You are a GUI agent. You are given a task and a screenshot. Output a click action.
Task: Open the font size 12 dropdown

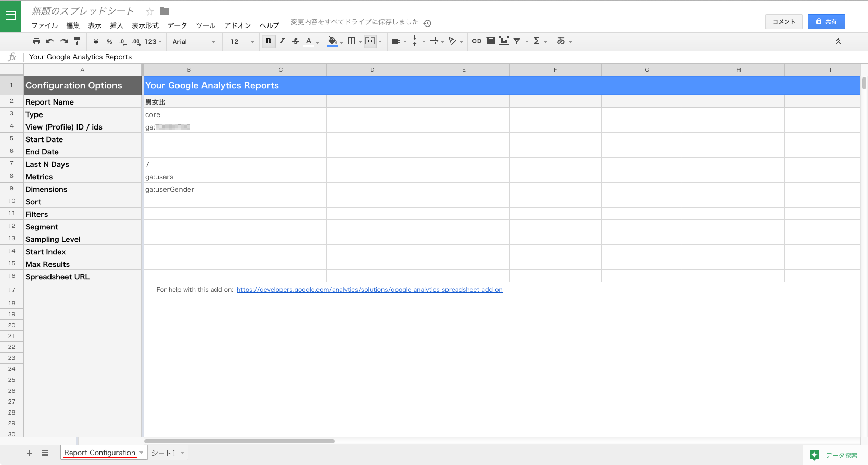coord(242,41)
